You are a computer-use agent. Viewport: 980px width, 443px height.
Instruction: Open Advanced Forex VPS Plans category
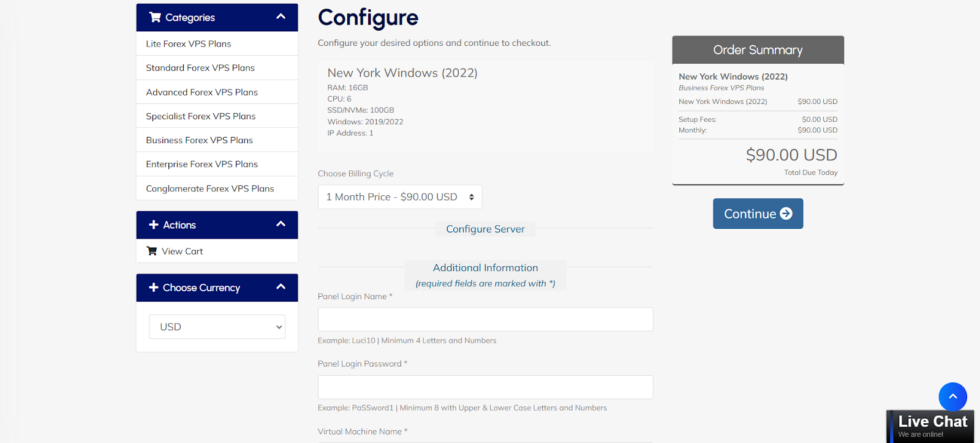tap(217, 92)
